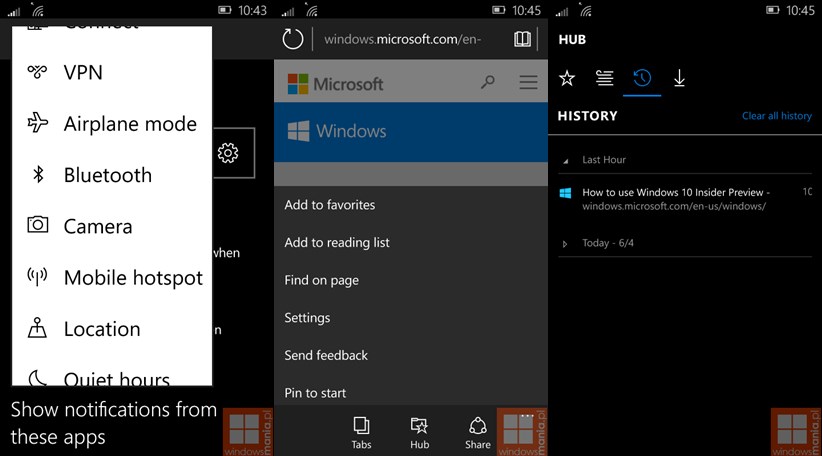Switch to Favorites star tab in Hub
The image size is (822, 456).
[567, 79]
